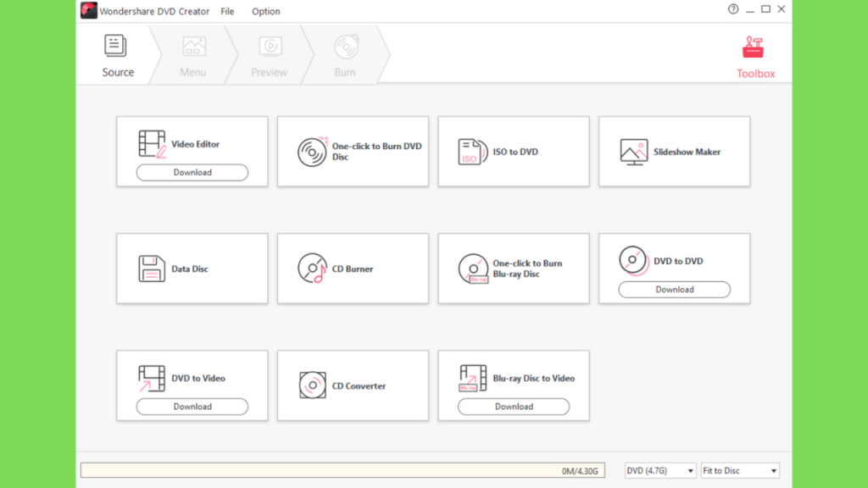Click the DVD to Video title text
The image size is (868, 488).
point(198,379)
